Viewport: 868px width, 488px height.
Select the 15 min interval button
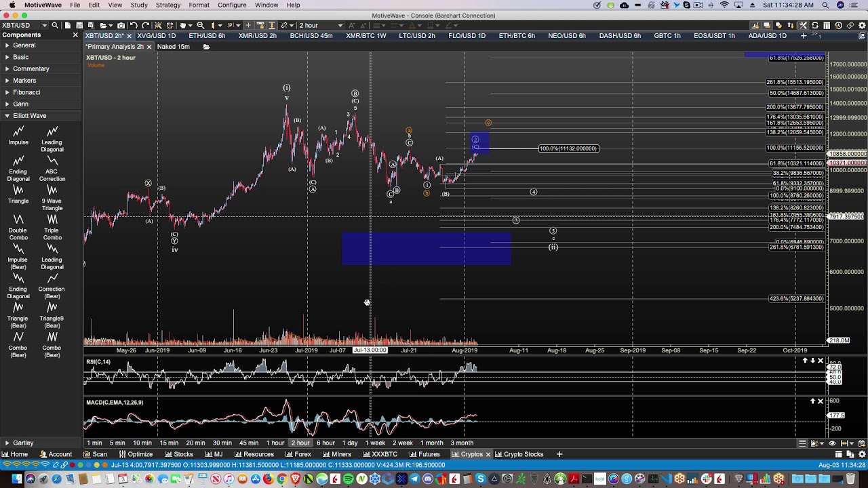coord(169,443)
